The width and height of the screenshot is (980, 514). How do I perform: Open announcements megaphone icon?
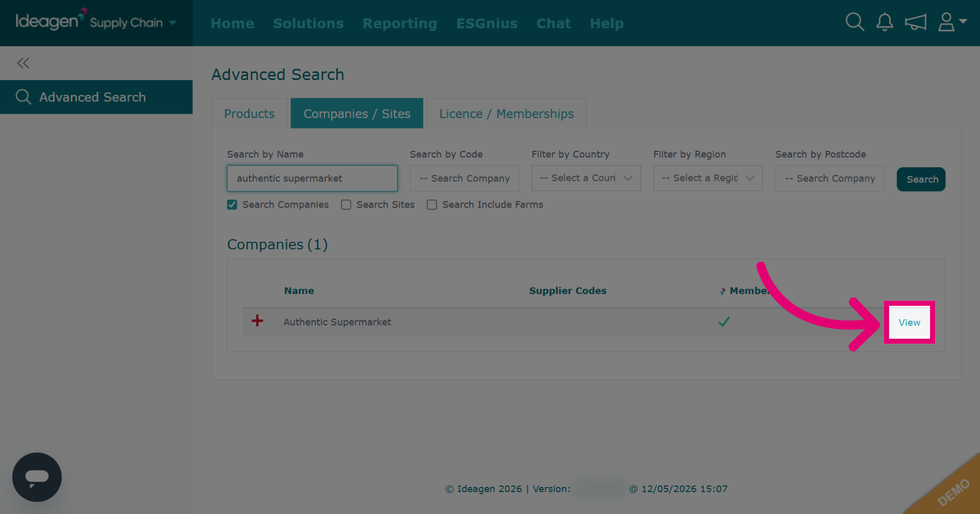tap(916, 22)
